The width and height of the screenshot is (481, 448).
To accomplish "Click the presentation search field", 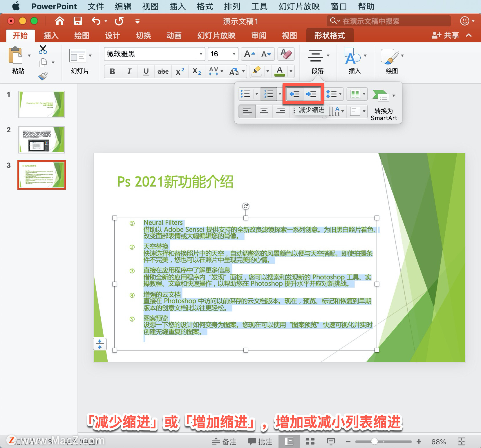I will point(389,21).
